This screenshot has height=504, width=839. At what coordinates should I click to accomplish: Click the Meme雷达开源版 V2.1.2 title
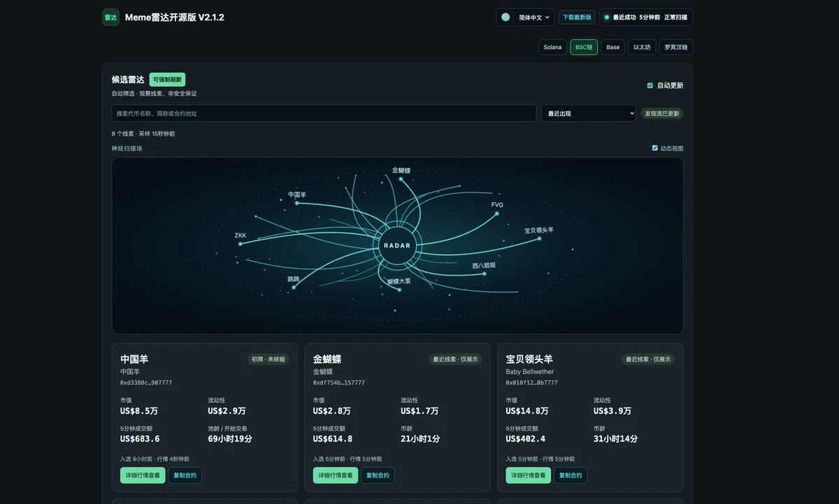pyautogui.click(x=175, y=17)
